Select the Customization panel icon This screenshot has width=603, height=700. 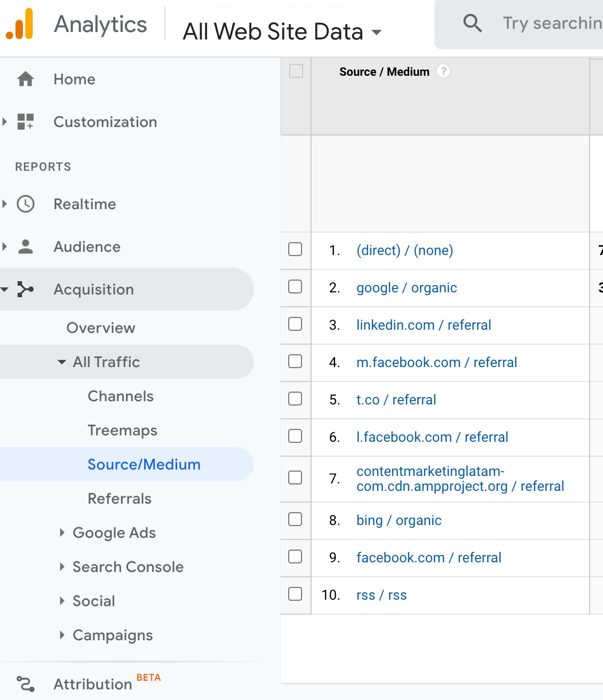tap(25, 122)
